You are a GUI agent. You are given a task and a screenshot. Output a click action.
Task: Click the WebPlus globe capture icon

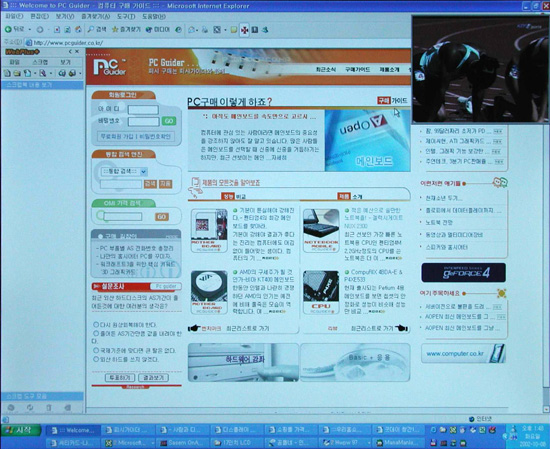[x=62, y=73]
